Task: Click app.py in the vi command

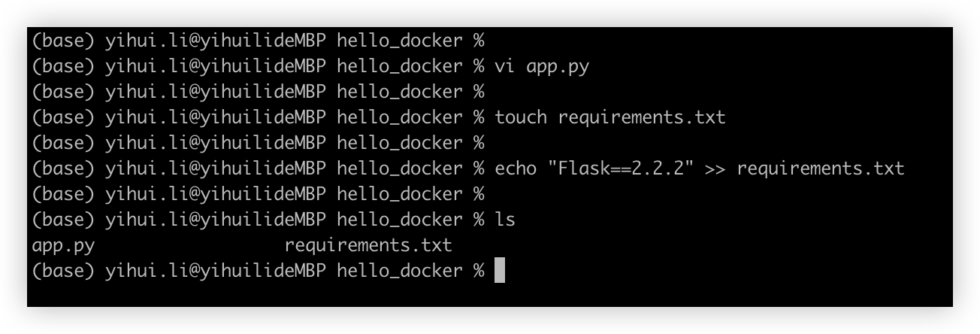Action: pyautogui.click(x=558, y=66)
